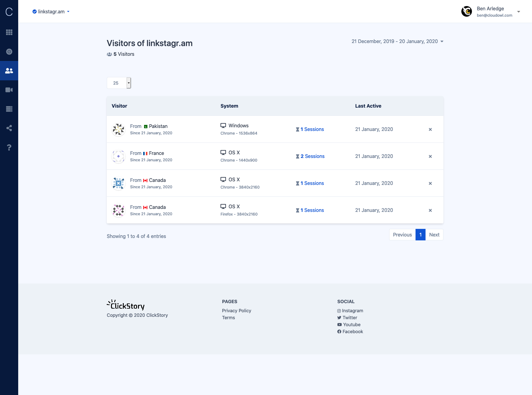Open 2 Sessions link for France visitor

pyautogui.click(x=312, y=156)
